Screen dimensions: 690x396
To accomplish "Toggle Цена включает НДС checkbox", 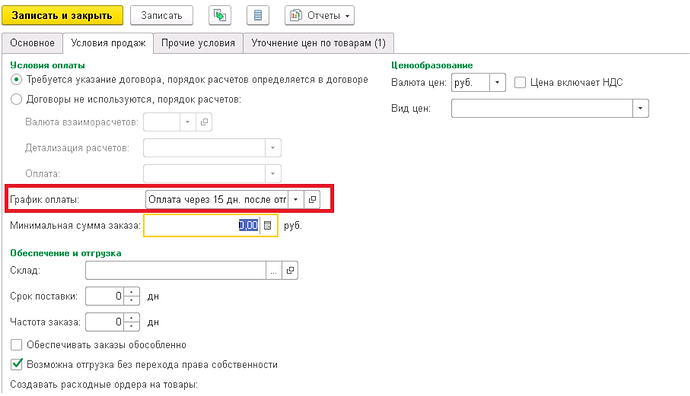I will (x=520, y=82).
